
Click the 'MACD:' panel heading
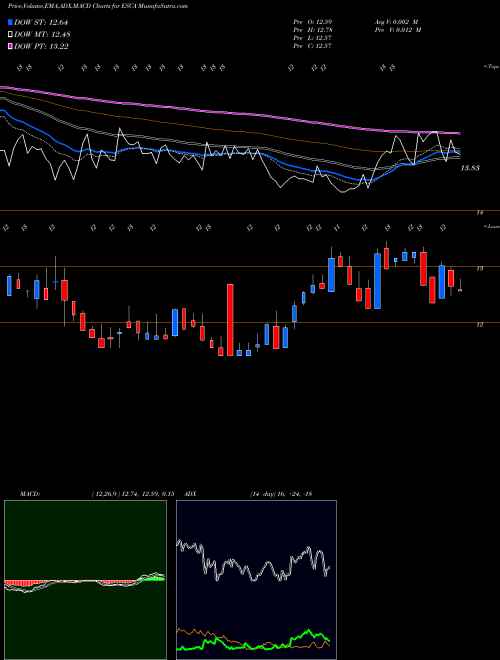point(29,494)
